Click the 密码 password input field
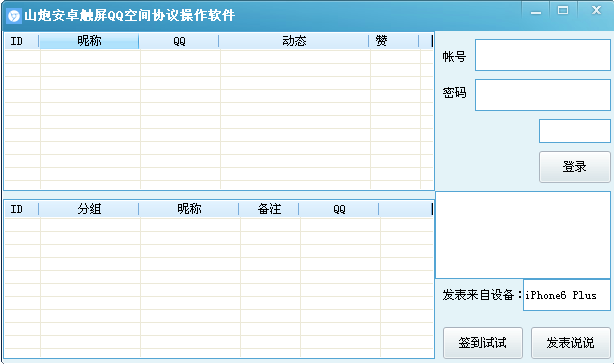Image resolution: width=614 pixels, height=364 pixels. (543, 95)
